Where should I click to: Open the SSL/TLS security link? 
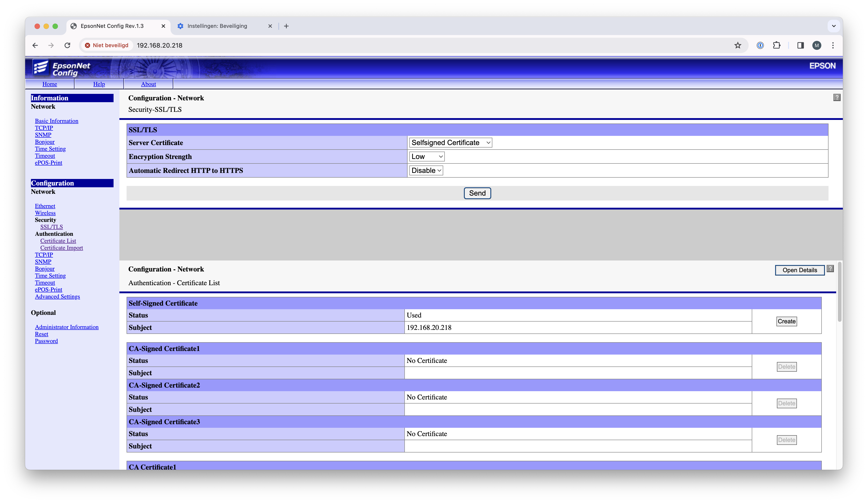(51, 227)
